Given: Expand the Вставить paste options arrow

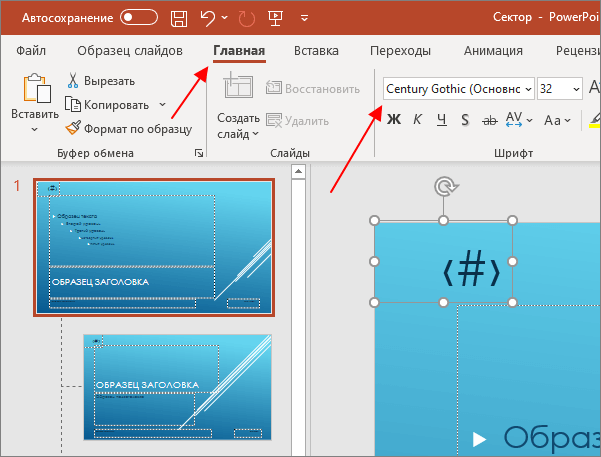Looking at the screenshot, I should pyautogui.click(x=34, y=130).
